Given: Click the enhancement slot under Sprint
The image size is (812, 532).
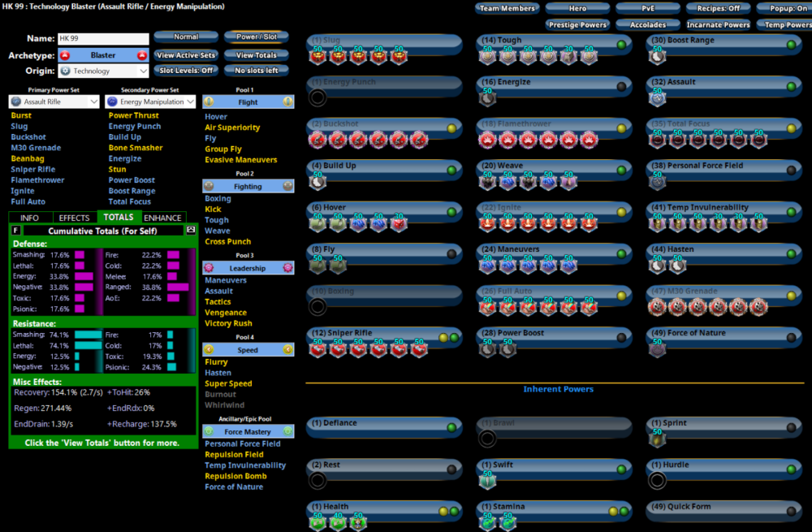Looking at the screenshot, I should (x=657, y=439).
